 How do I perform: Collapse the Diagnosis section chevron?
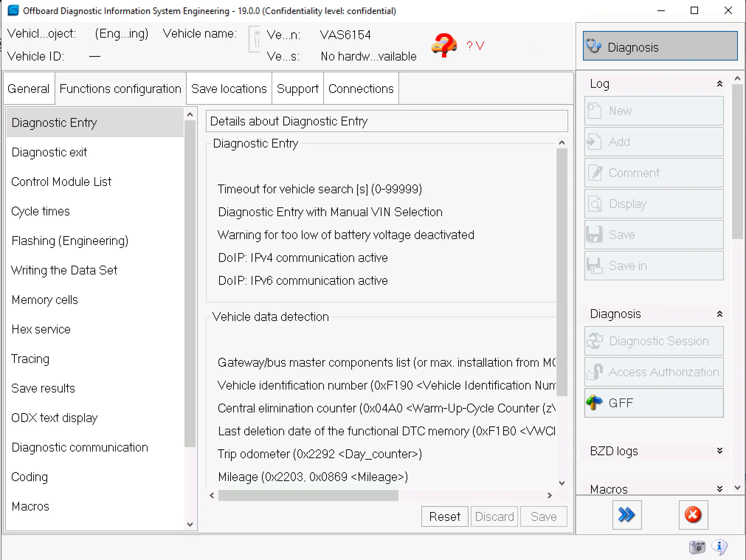click(x=719, y=314)
